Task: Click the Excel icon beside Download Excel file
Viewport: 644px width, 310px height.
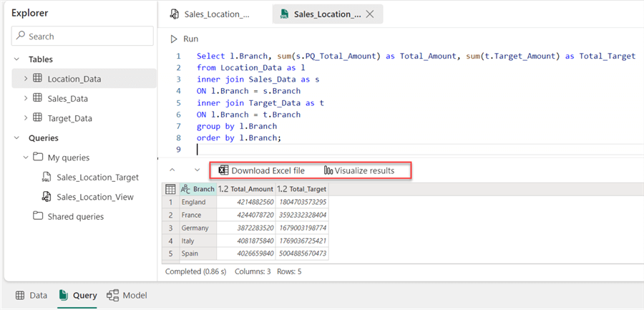Action: tap(223, 170)
